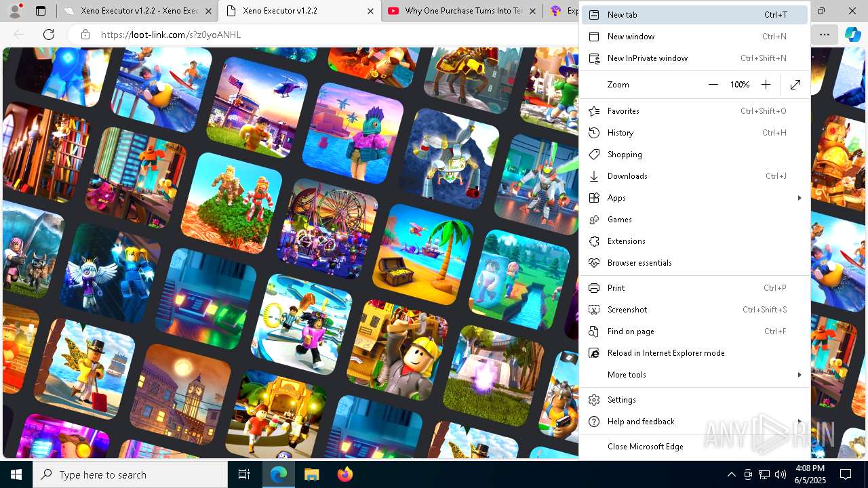Select the Shopping menu entry

click(x=695, y=155)
